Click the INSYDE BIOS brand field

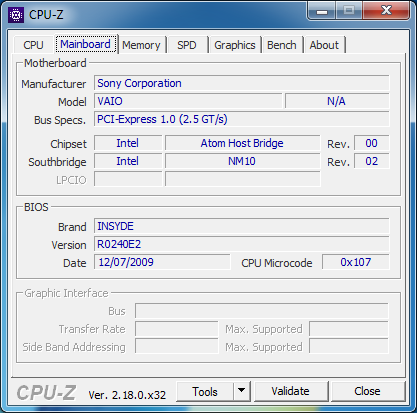coord(242,226)
